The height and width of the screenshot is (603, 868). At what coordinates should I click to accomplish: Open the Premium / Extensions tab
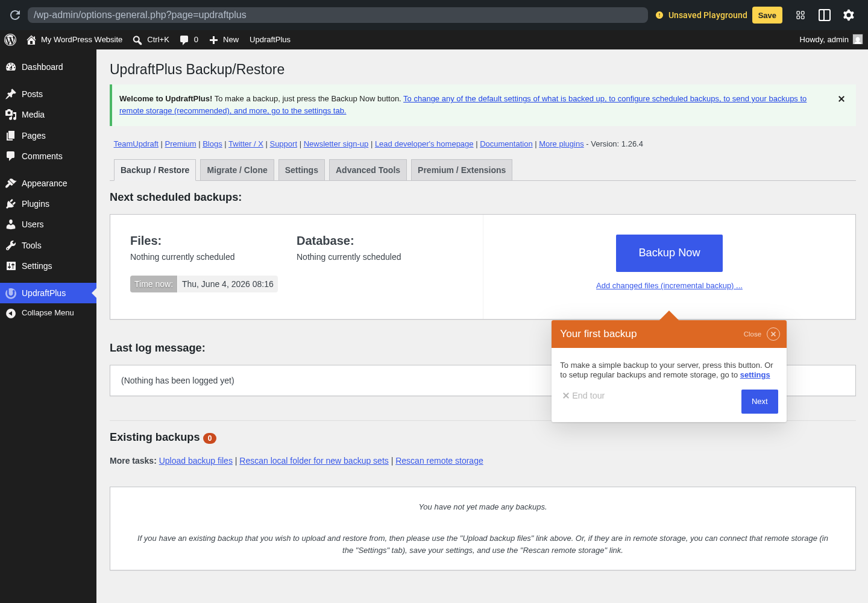point(462,170)
